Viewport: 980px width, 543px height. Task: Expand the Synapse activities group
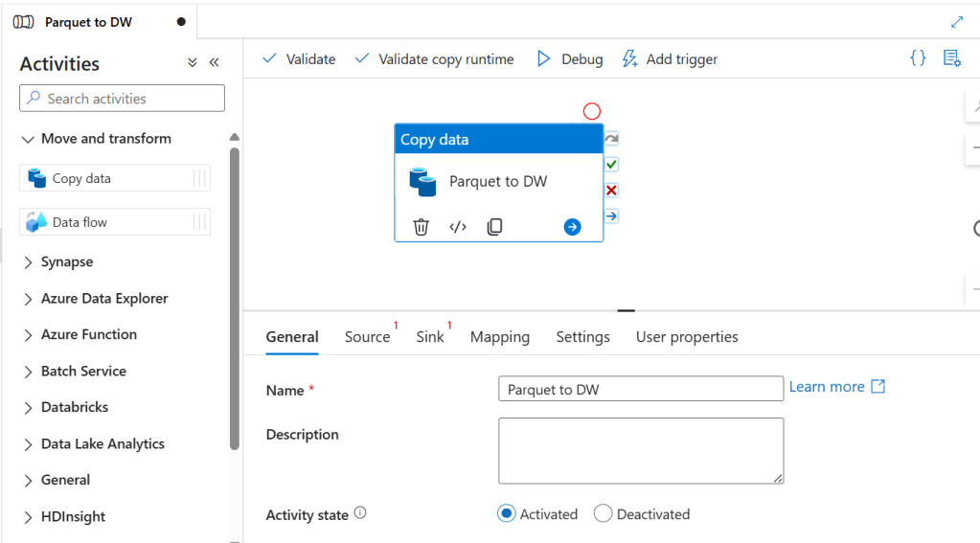28,262
